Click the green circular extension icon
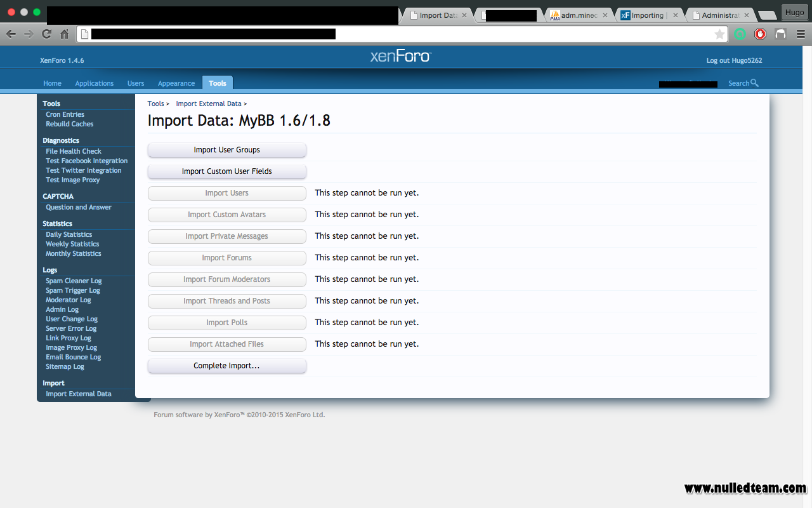812x508 pixels. coord(740,34)
